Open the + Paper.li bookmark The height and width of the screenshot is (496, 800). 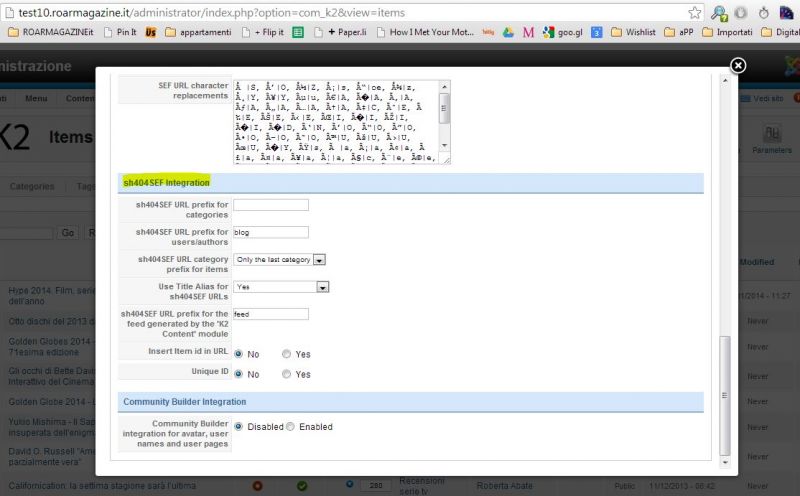340,32
